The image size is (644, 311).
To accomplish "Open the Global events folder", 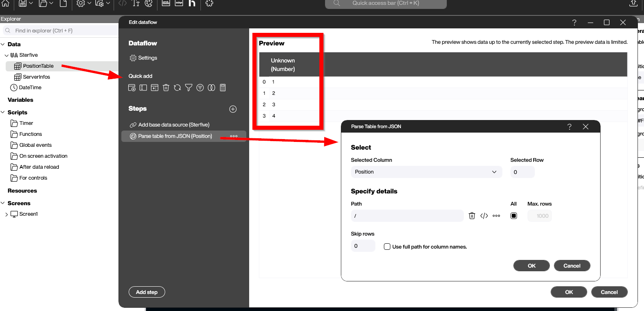I will tap(35, 145).
